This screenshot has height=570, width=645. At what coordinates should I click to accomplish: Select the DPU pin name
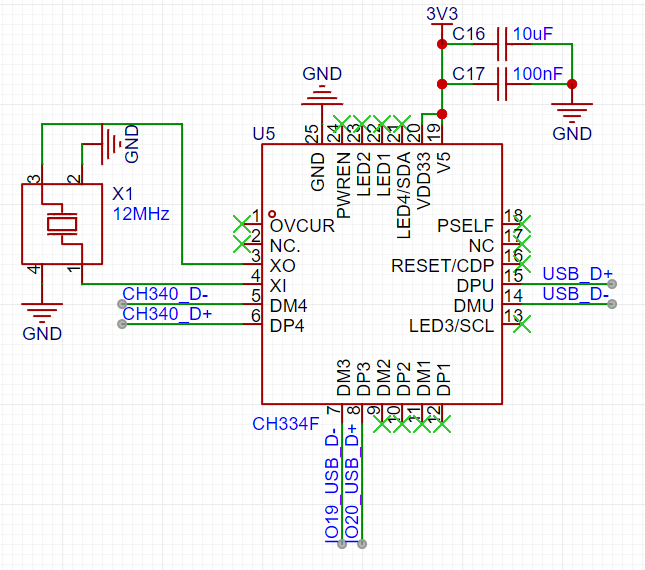475,286
